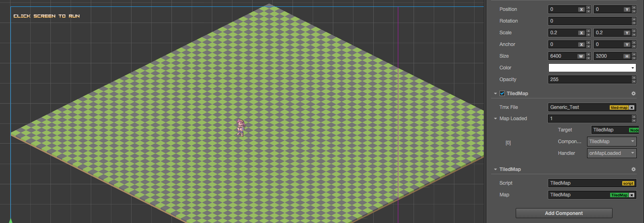
Task: Increase Size width using up stepper
Action: click(x=588, y=54)
